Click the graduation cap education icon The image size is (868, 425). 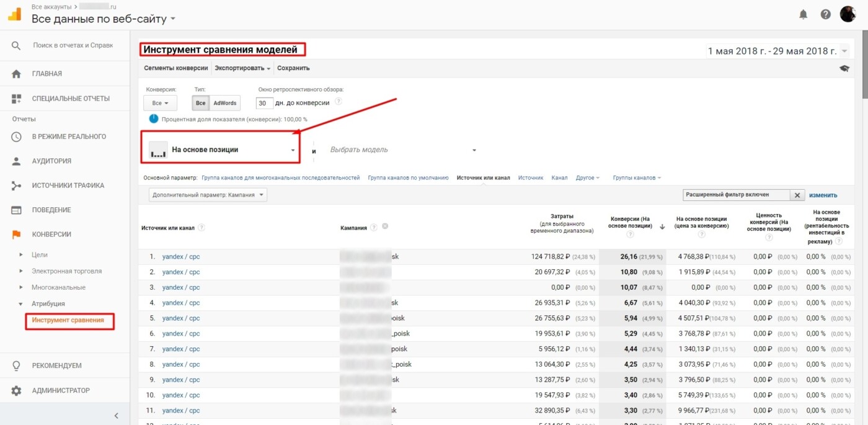click(x=844, y=68)
